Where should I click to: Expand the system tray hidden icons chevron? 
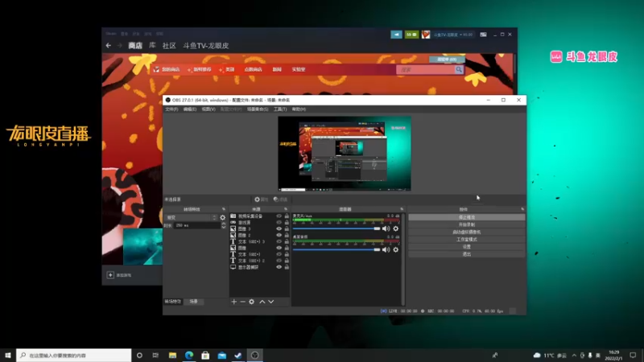(x=574, y=356)
